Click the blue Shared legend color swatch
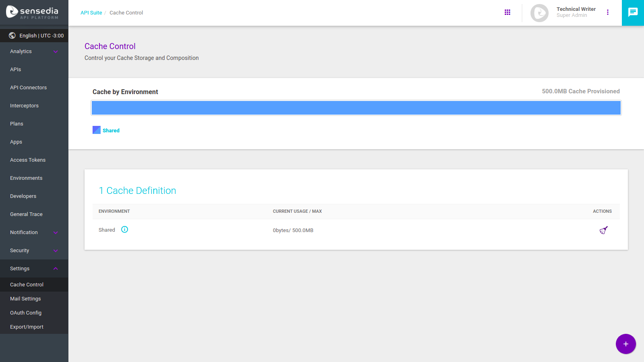 (x=97, y=130)
